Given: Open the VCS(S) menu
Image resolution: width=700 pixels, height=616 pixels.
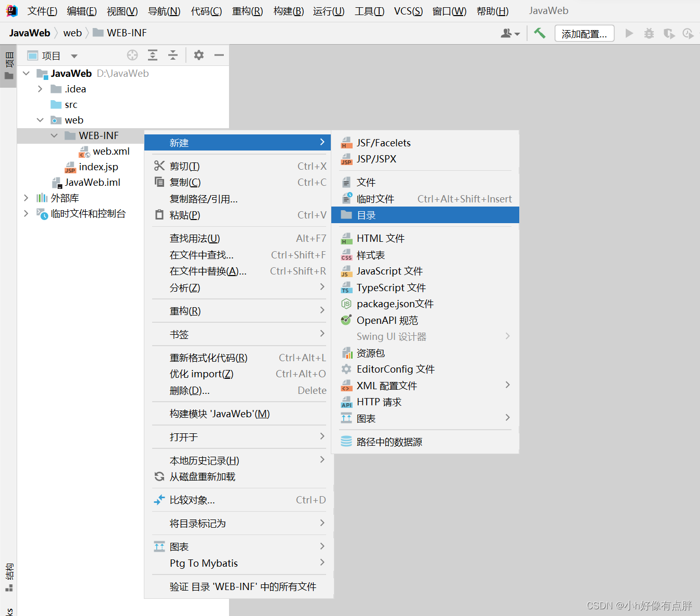Looking at the screenshot, I should 408,11.
